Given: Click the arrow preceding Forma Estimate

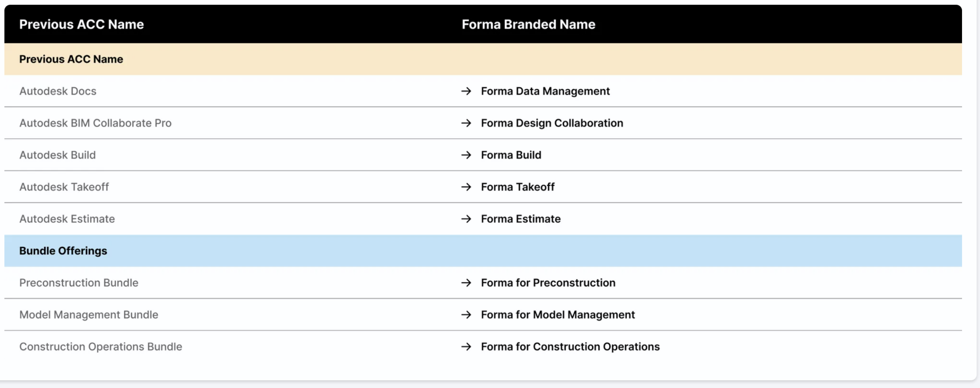Looking at the screenshot, I should click(466, 219).
